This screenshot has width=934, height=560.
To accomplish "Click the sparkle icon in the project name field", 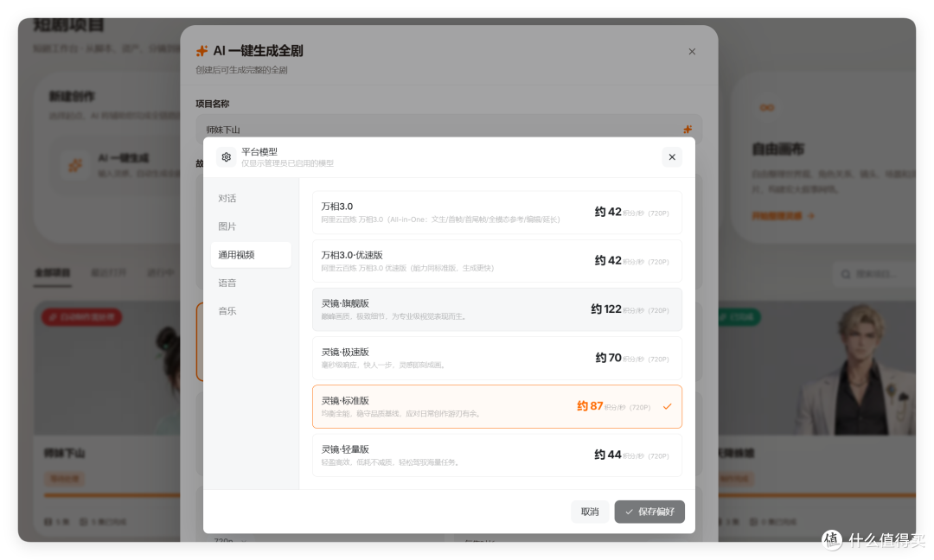I will 688,129.
